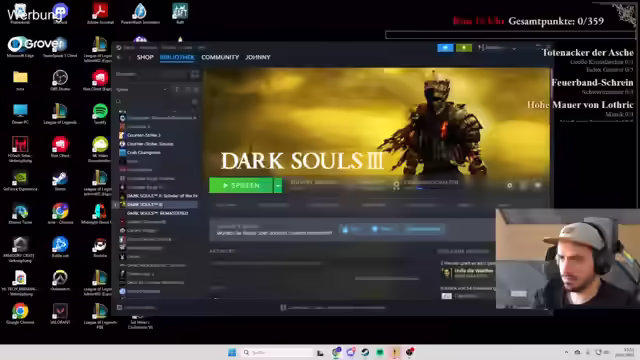Click the Nein recommendation button
This screenshot has width=640, height=360.
[x=382, y=229]
